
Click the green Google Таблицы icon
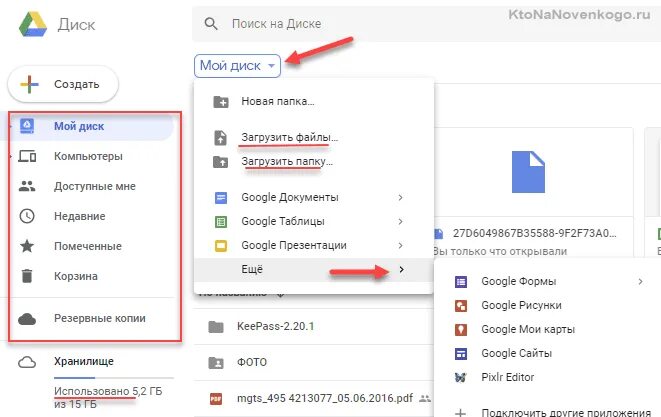pos(221,221)
